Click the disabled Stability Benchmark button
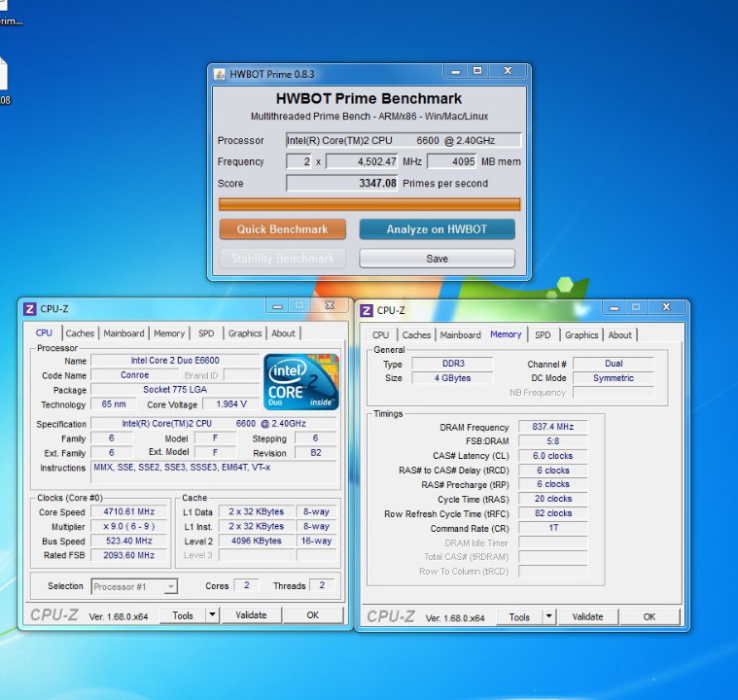The height and width of the screenshot is (700, 738). [282, 259]
